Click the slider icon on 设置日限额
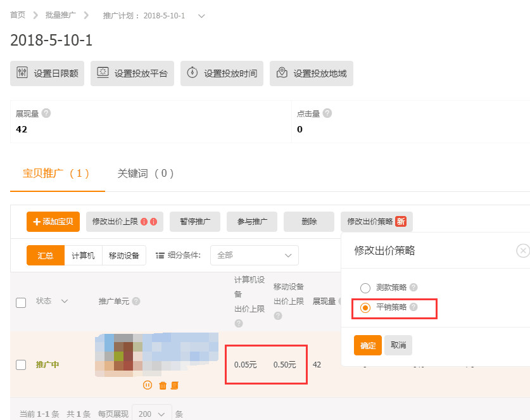The height and width of the screenshot is (420, 530). (22, 72)
